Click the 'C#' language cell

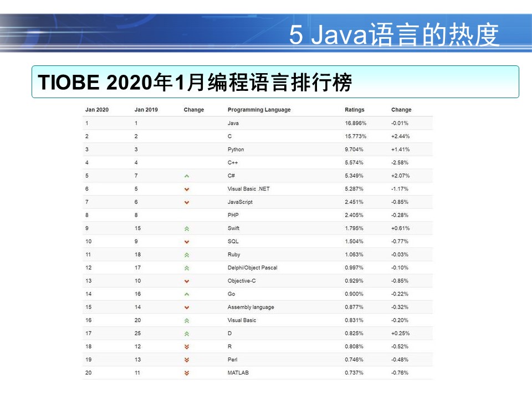pos(231,176)
